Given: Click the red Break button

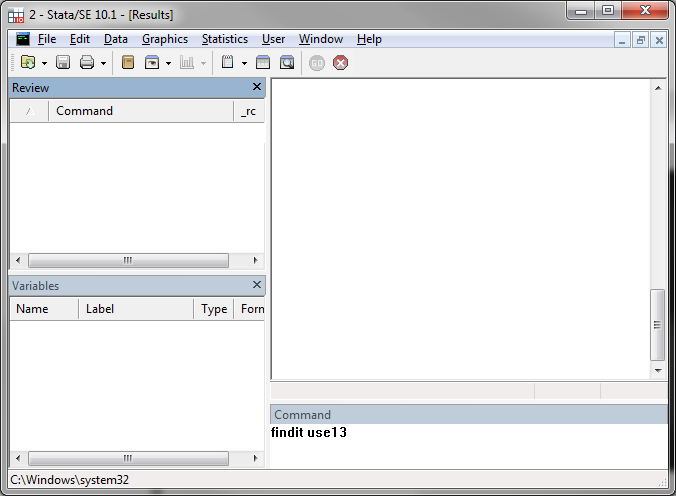Looking at the screenshot, I should coord(341,63).
